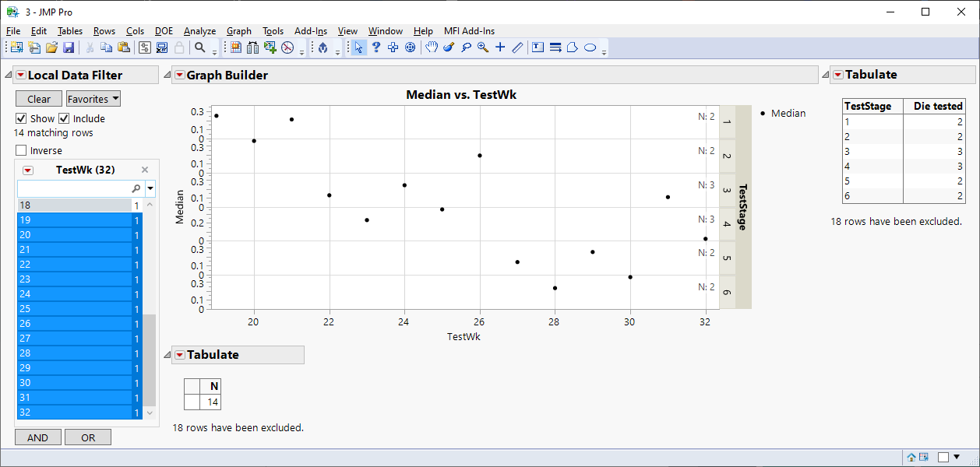Uncheck the Show checkbox in Local Data Filter
Screen dimensions: 980x467
[19, 118]
